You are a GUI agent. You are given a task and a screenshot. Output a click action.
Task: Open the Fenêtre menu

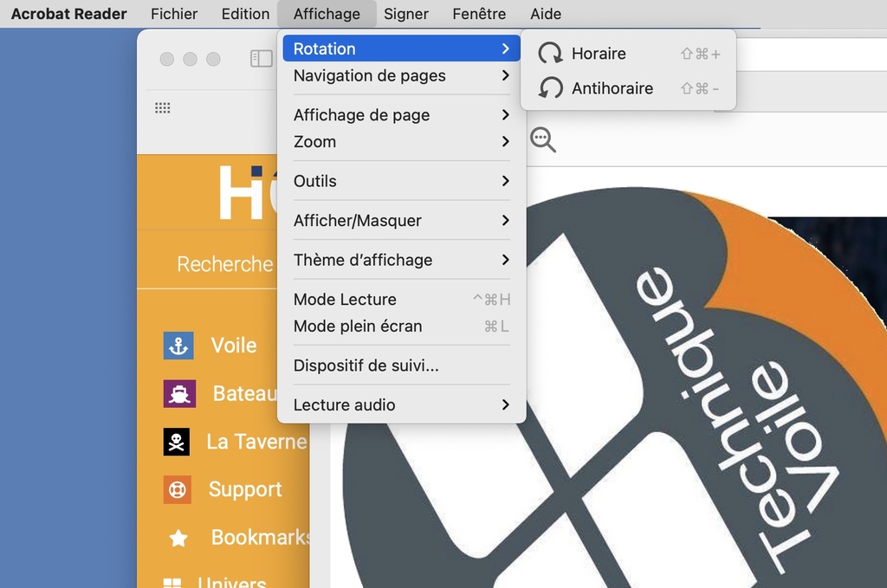479,14
